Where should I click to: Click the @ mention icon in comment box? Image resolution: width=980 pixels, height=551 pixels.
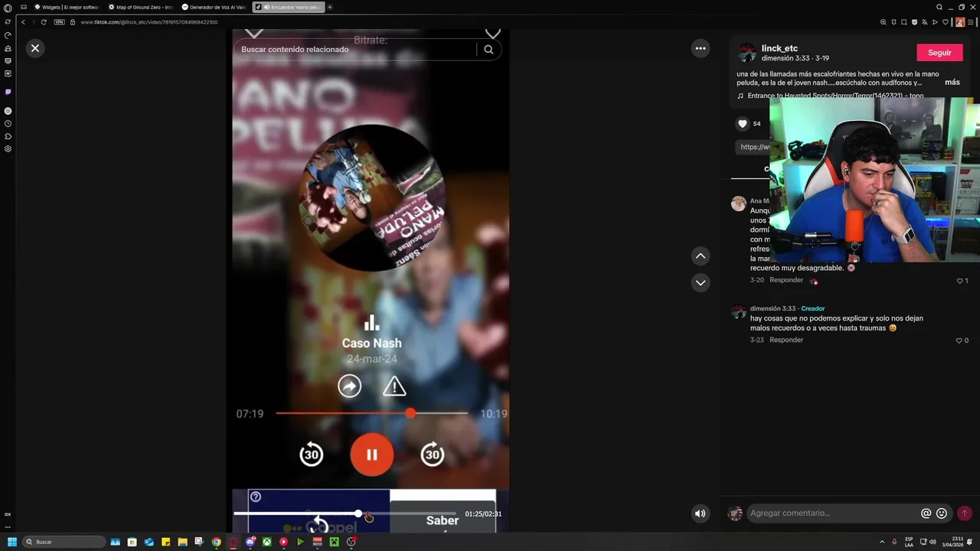tap(926, 514)
